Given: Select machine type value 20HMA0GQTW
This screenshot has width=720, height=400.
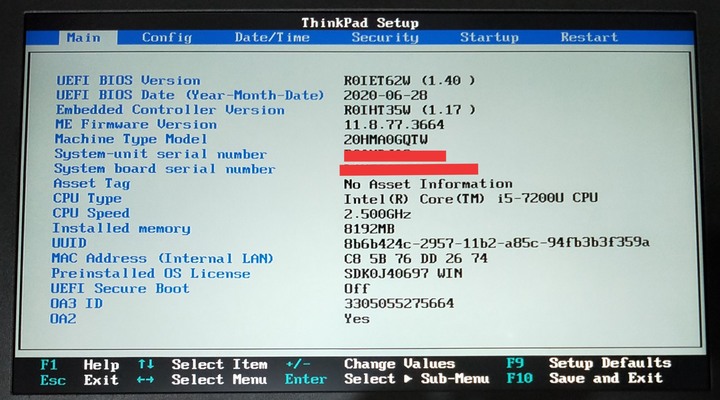Looking at the screenshot, I should (385, 140).
